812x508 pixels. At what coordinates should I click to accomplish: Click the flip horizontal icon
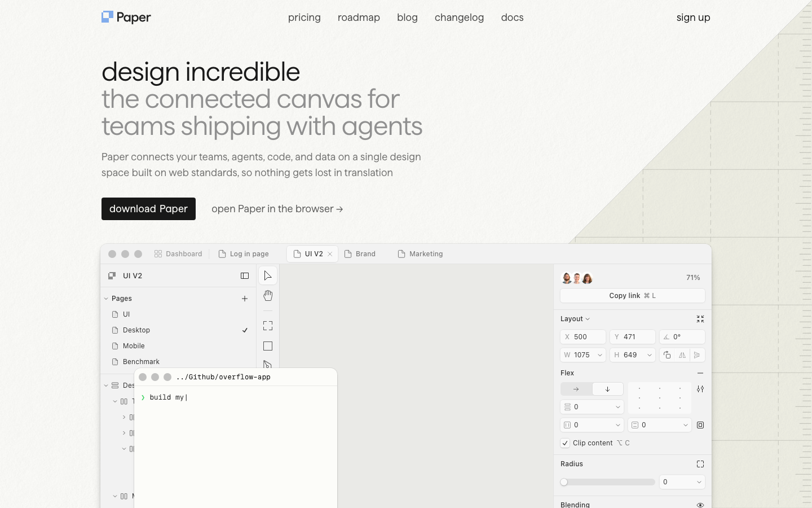click(x=682, y=355)
